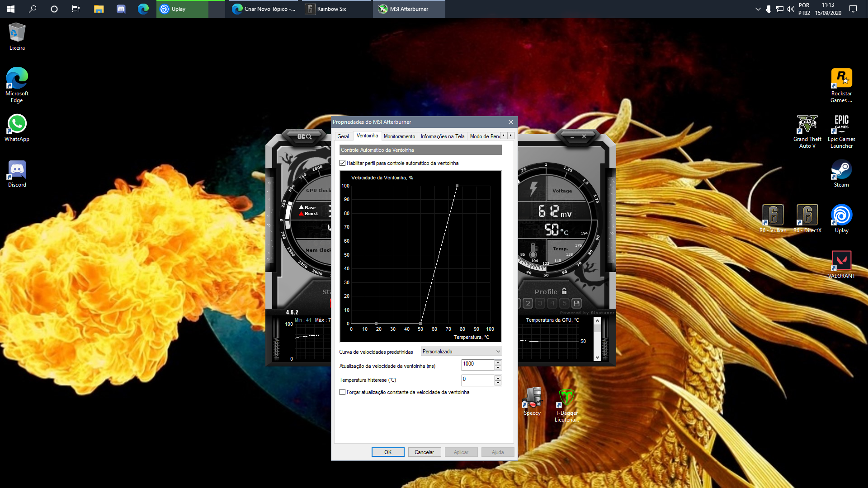The width and height of the screenshot is (868, 488).
Task: Click temperature hysteresis input field
Action: 478,380
